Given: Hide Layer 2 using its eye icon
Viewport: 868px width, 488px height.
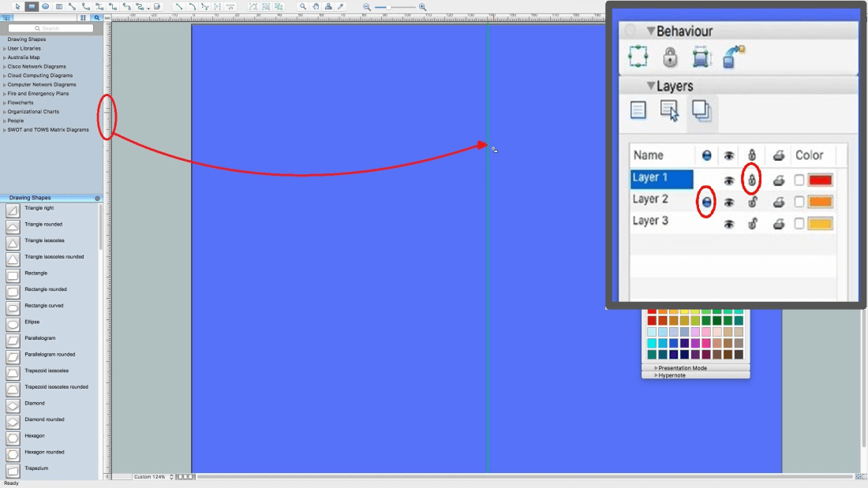Looking at the screenshot, I should coord(729,203).
